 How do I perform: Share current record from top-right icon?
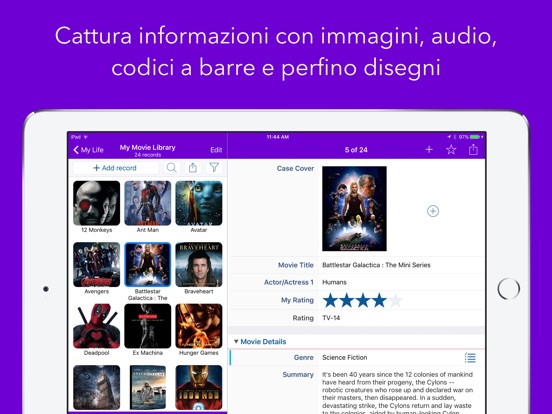(473, 150)
